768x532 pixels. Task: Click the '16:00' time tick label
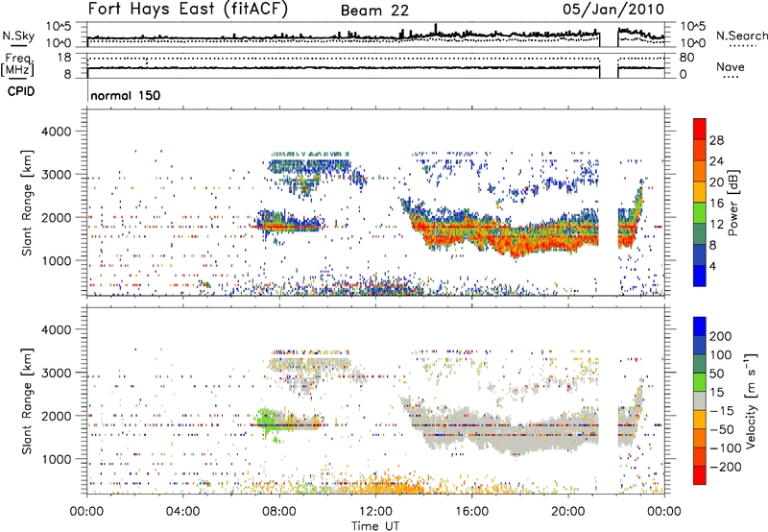471,512
